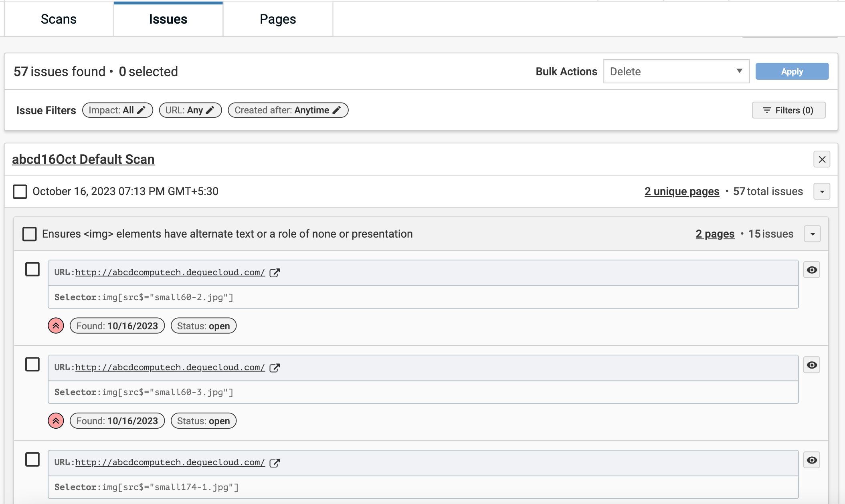Click eye icon for small174-1.jpg issue
Viewport: 845px width, 504px height.
[x=812, y=460]
